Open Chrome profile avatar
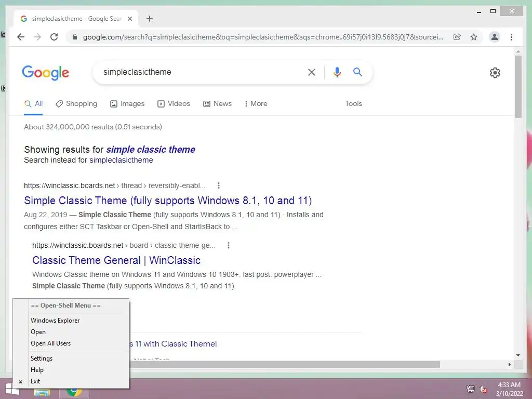Viewport: 532px width, 399px height. tap(495, 37)
